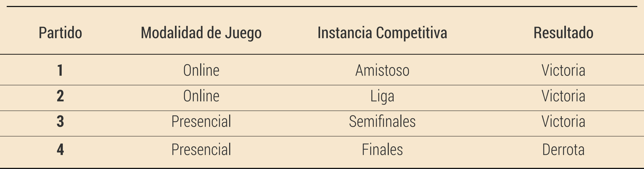Select the Semifinales cell
The image size is (644, 169).
tap(382, 121)
